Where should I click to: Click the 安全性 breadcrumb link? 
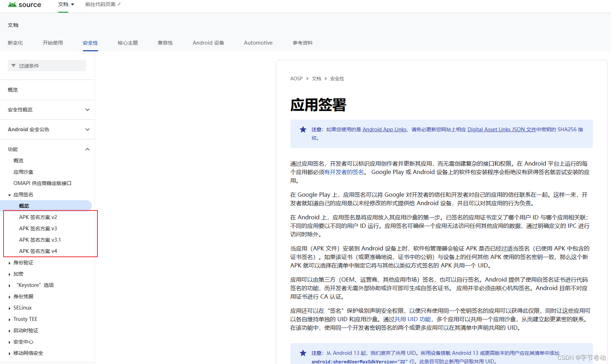click(337, 79)
